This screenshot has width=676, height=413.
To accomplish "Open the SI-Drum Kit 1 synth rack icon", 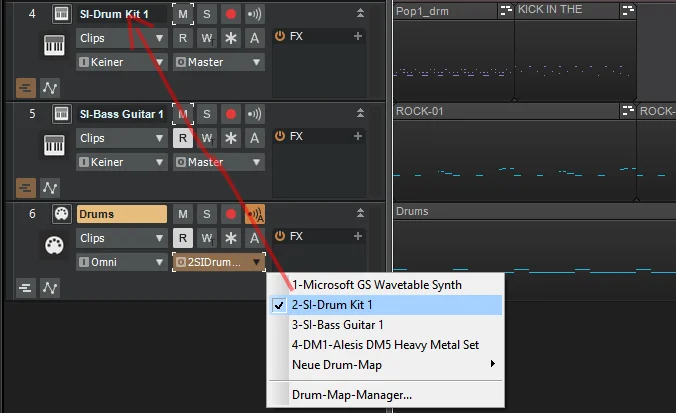I will click(x=62, y=14).
